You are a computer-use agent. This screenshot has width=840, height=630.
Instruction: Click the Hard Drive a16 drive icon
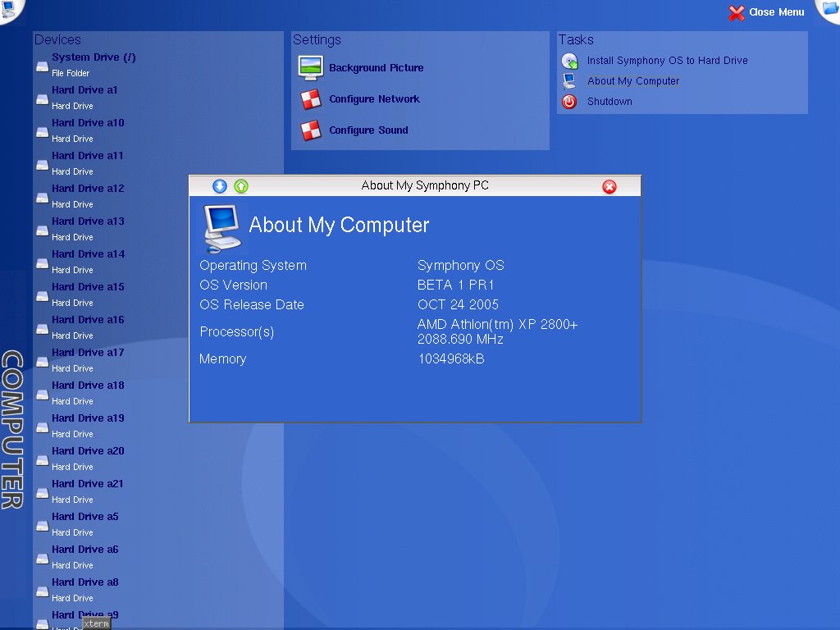tap(43, 328)
